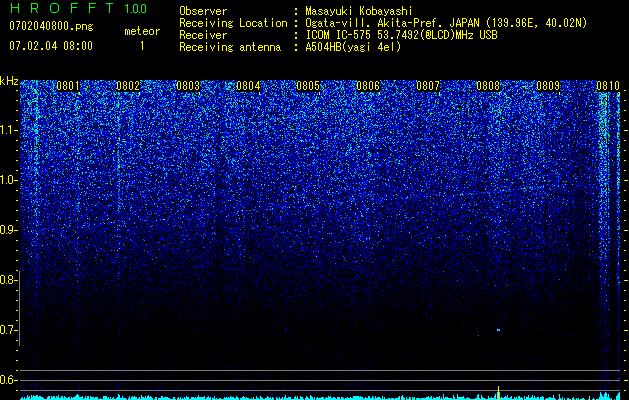629x400 pixels.
Task: Click the 0810 time marker
Action: 608,86
